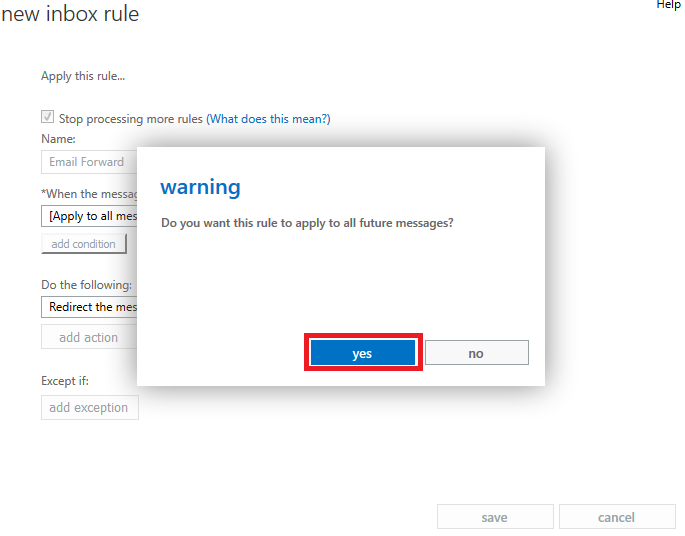Select the Do the following label

coord(86,285)
